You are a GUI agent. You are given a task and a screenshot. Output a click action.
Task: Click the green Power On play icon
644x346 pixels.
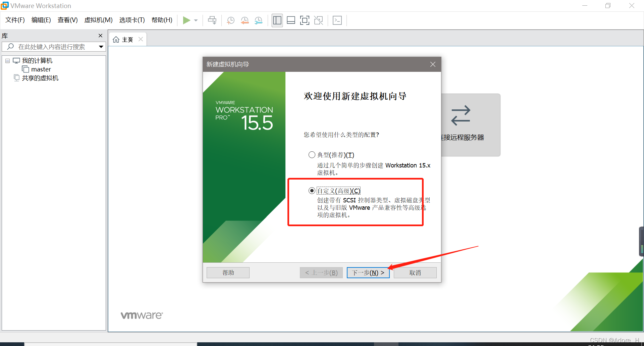coord(186,20)
